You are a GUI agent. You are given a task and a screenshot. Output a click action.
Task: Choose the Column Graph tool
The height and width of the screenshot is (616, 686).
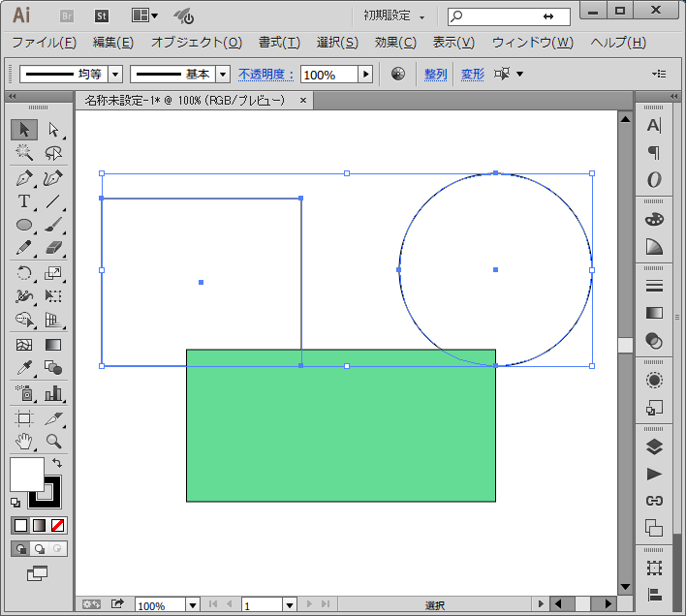pos(53,393)
